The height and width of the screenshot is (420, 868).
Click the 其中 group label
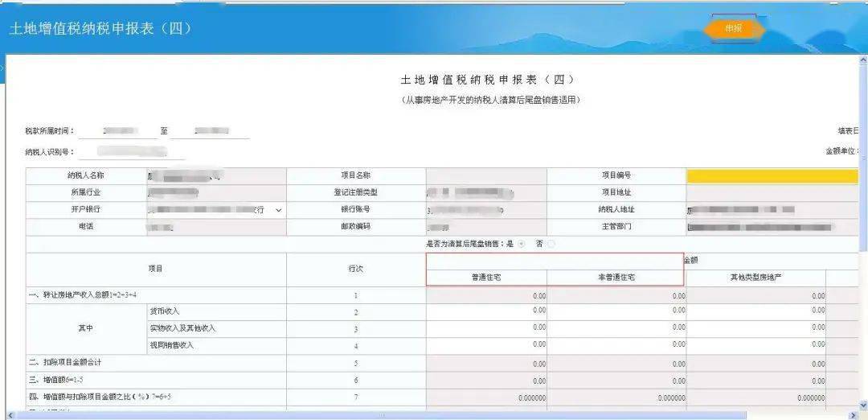coord(85,329)
